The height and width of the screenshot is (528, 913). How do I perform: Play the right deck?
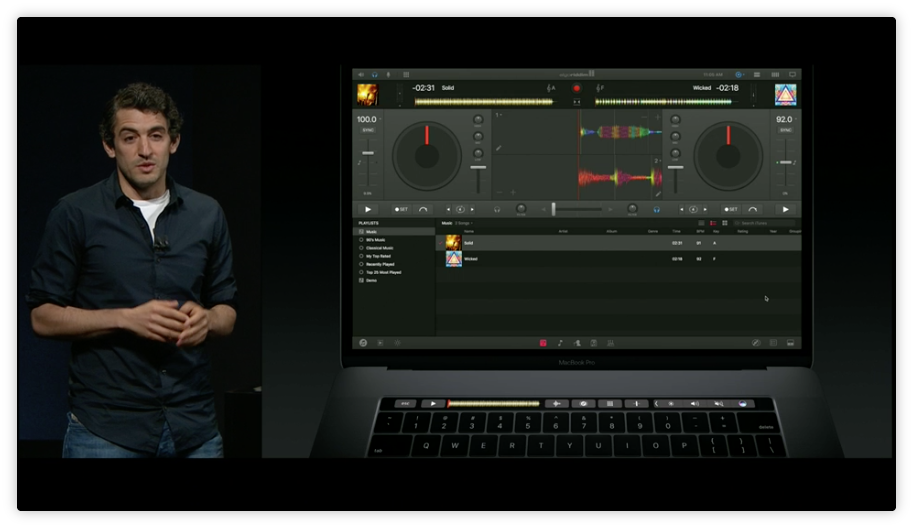click(x=785, y=210)
